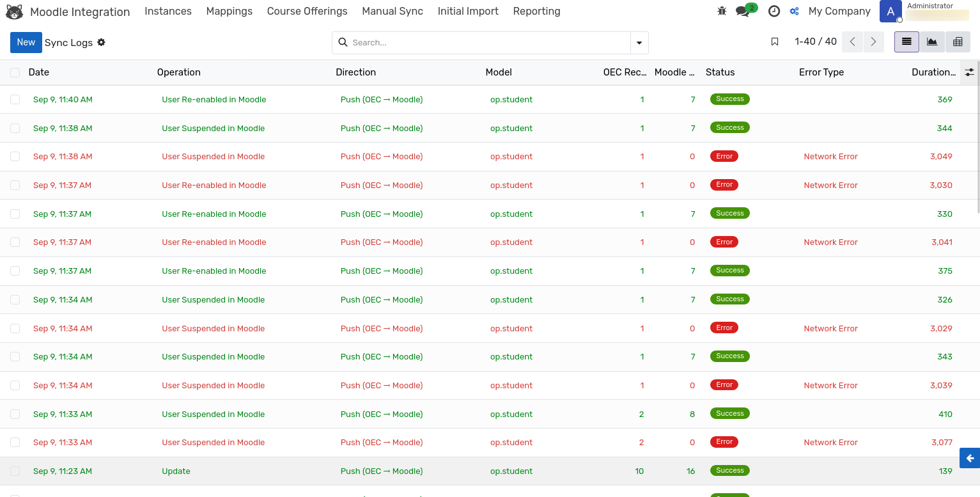The height and width of the screenshot is (497, 980).
Task: Click the Error badge in duration 3,029 row
Action: (x=724, y=327)
